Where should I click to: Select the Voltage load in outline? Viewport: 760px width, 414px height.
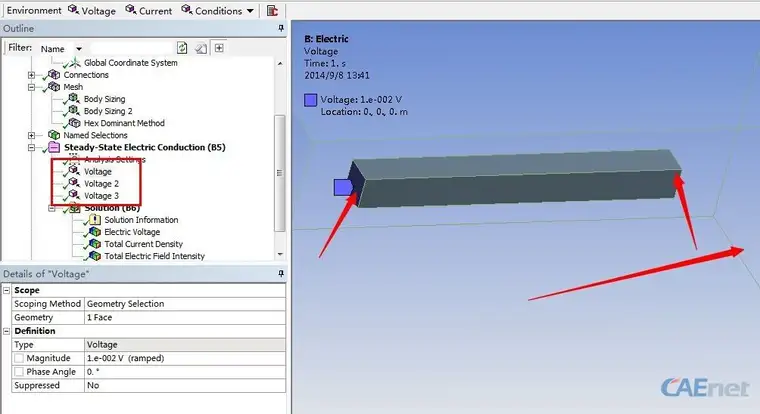pyautogui.click(x=97, y=172)
